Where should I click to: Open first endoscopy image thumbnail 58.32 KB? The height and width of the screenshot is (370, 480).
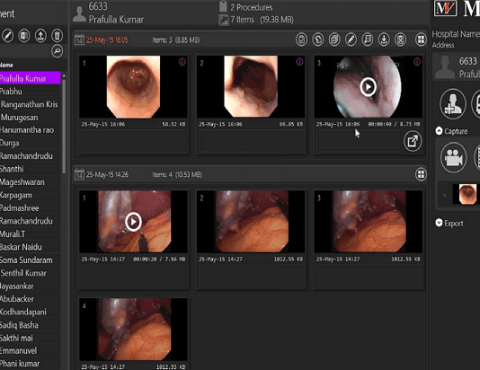133,87
